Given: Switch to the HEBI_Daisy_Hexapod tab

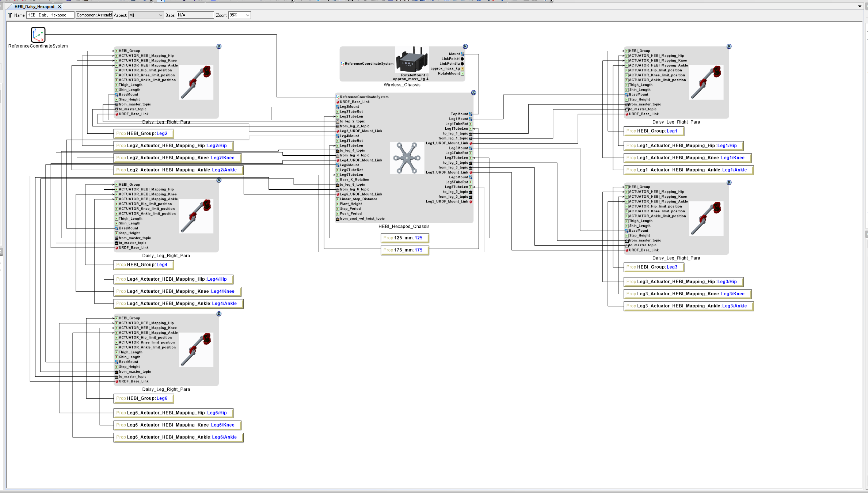Looking at the screenshot, I should (x=35, y=6).
